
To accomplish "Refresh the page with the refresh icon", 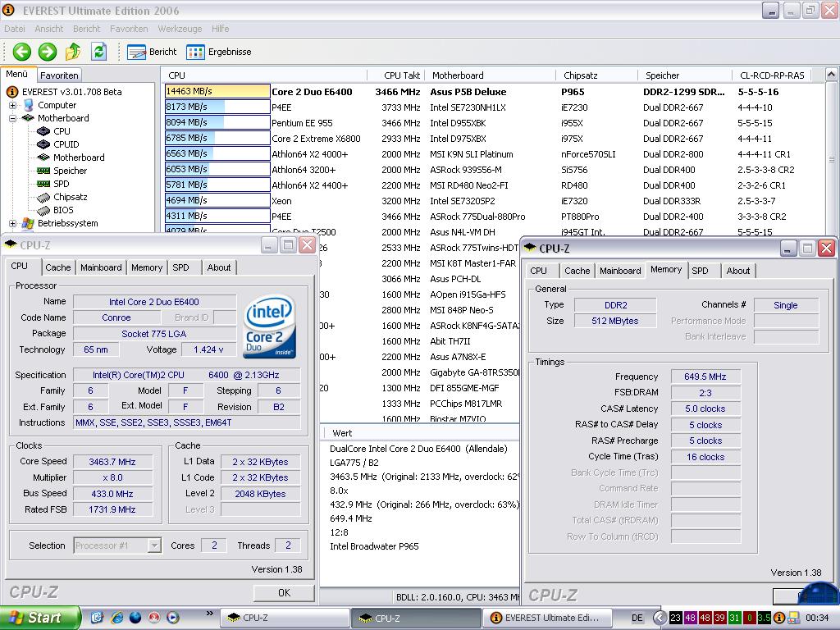I will [x=99, y=52].
